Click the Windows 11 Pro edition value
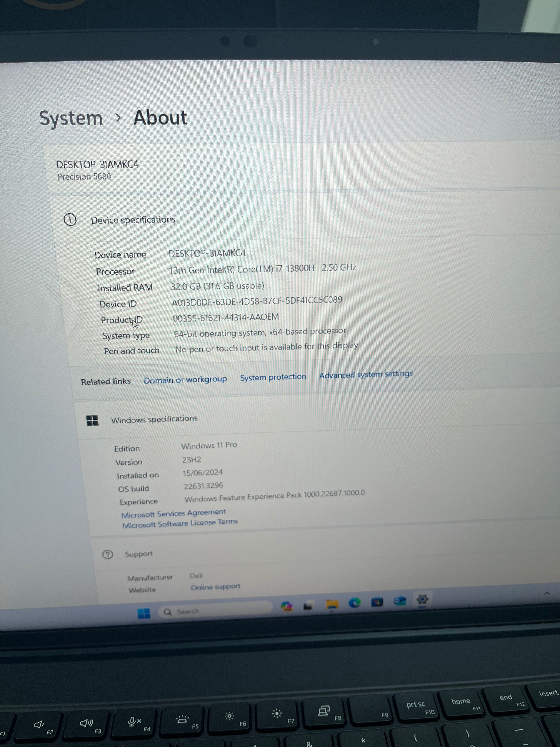Image resolution: width=560 pixels, height=747 pixels. (209, 445)
